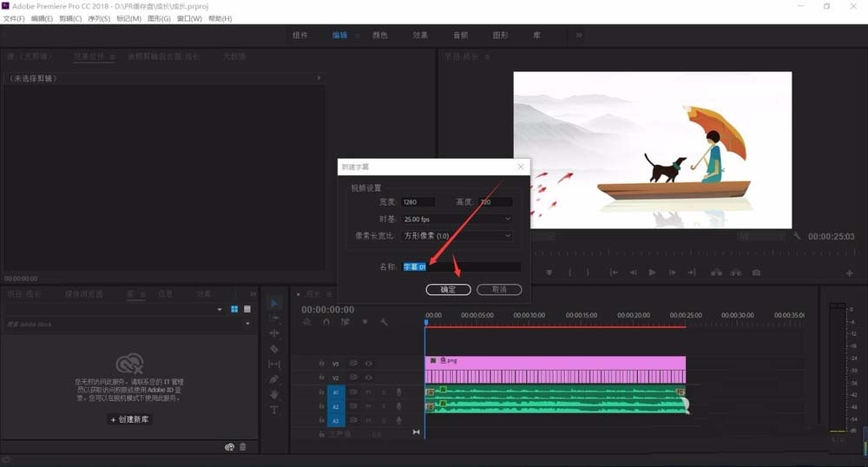Screen dimensions: 868x467
Task: Expand hidden project panel tabs chevron
Action: click(x=253, y=293)
